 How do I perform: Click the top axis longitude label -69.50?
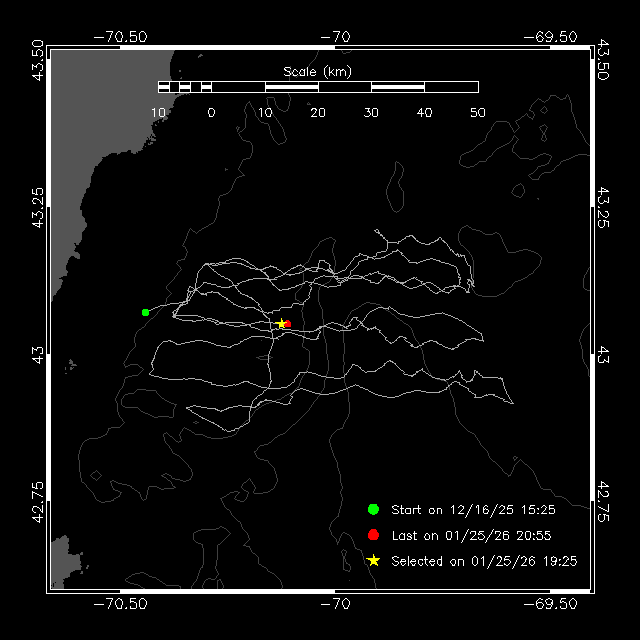549,37
